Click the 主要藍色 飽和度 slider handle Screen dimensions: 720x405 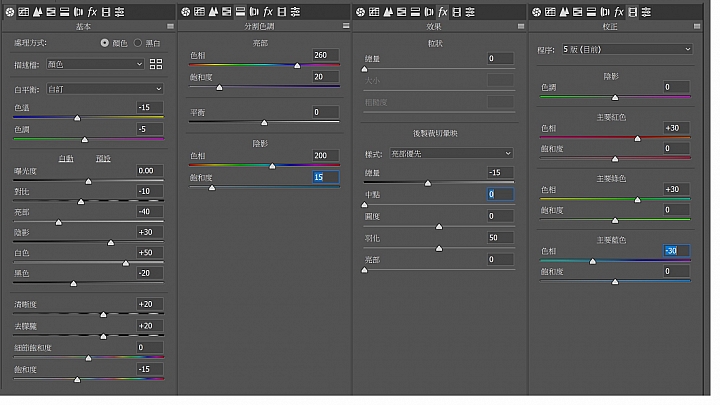(x=615, y=281)
